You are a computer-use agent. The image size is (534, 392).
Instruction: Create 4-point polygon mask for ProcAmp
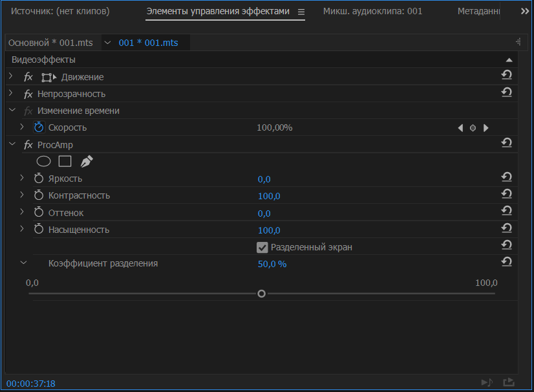65,162
